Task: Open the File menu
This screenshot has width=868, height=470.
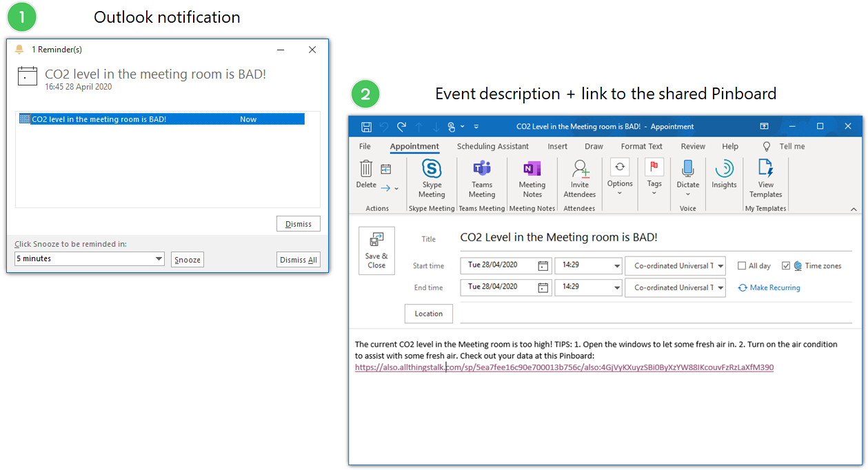Action: click(x=365, y=147)
